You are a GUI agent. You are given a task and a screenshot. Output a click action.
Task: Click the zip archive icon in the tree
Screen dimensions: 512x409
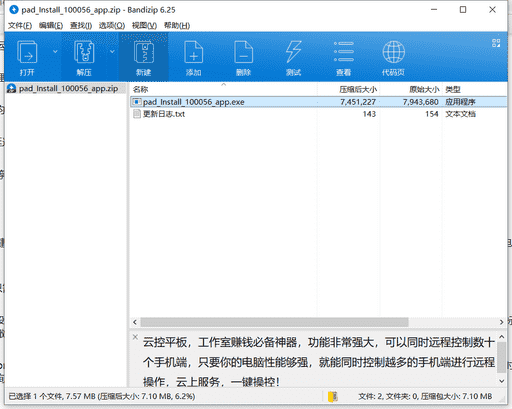[12, 89]
